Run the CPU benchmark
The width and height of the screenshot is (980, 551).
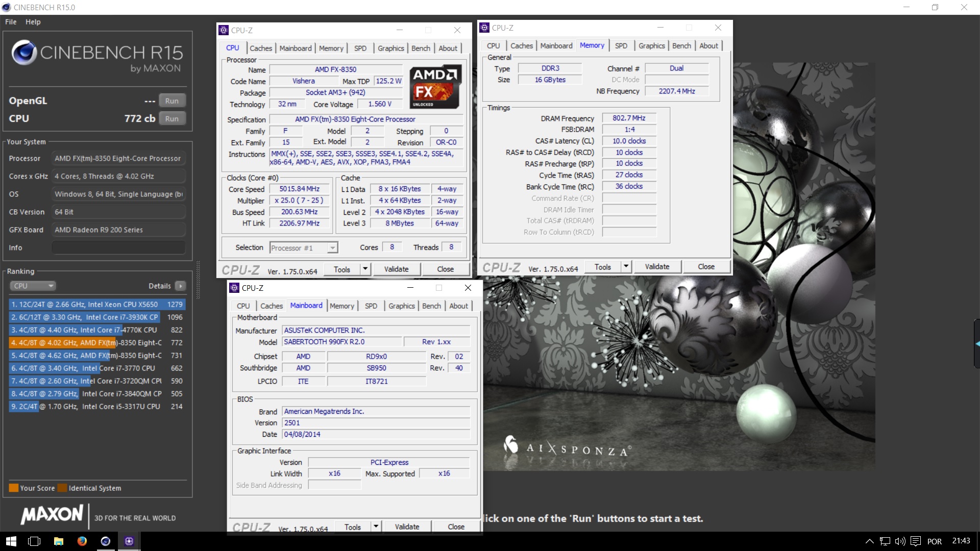point(172,118)
